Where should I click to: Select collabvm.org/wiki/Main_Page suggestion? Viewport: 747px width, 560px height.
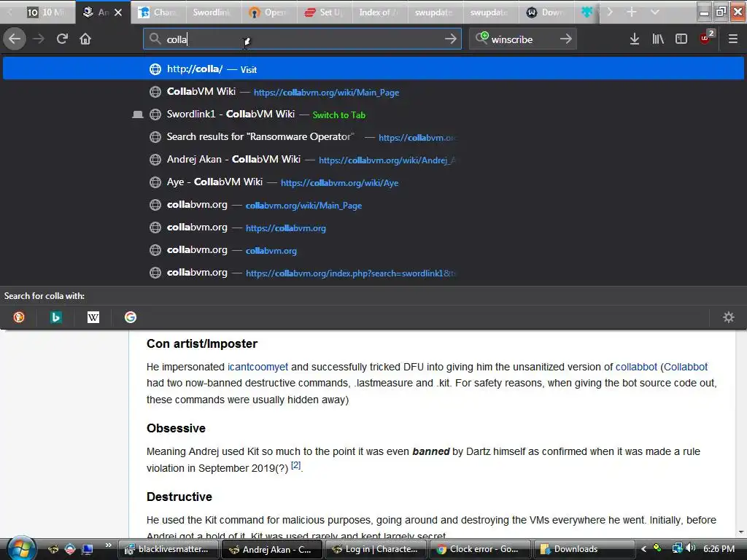pos(373,205)
